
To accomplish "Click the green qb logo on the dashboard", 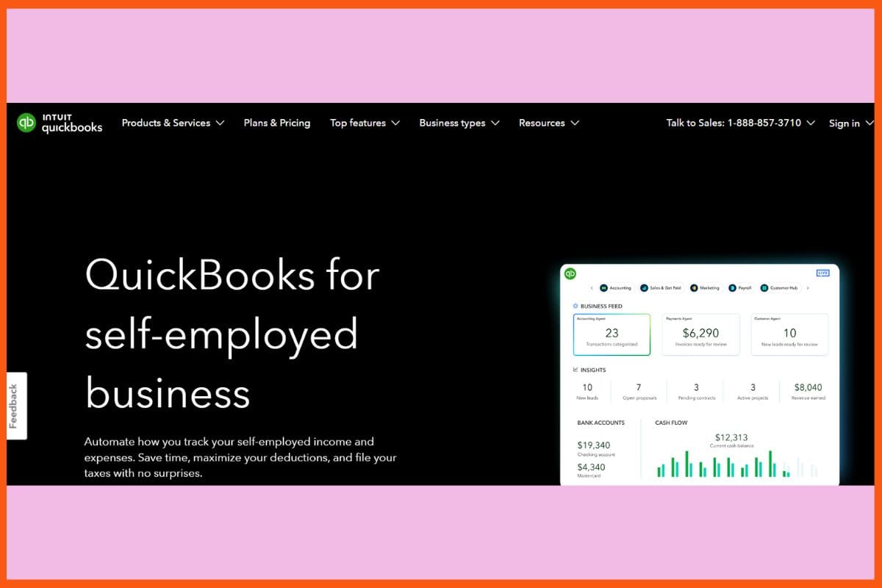I will pos(570,273).
